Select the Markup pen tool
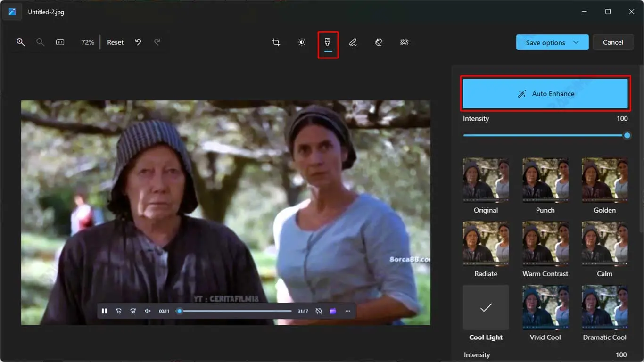 353,42
